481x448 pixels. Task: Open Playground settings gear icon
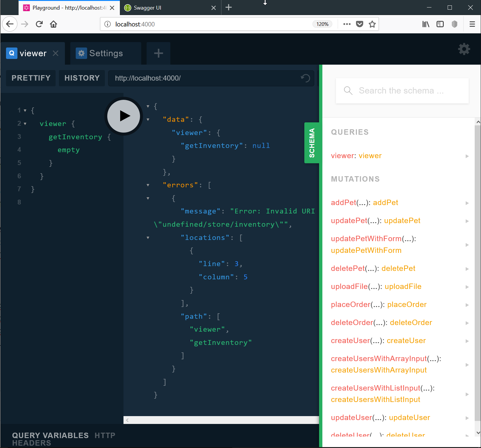tap(464, 49)
